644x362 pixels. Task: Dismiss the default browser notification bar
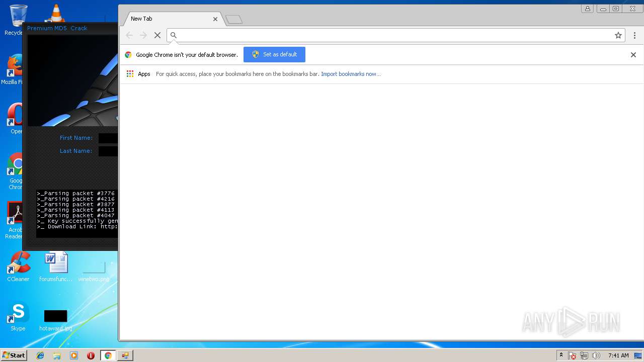[x=633, y=55]
